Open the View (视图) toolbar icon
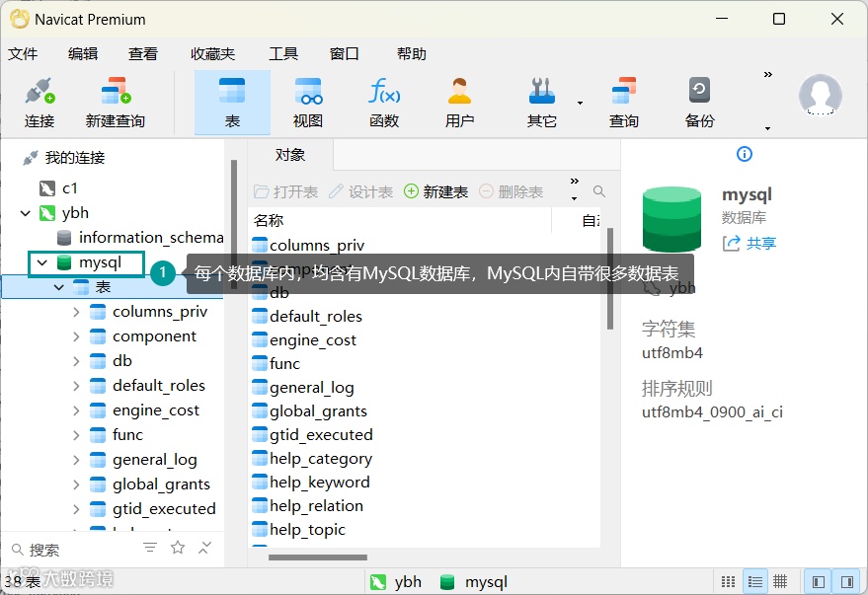 308,103
